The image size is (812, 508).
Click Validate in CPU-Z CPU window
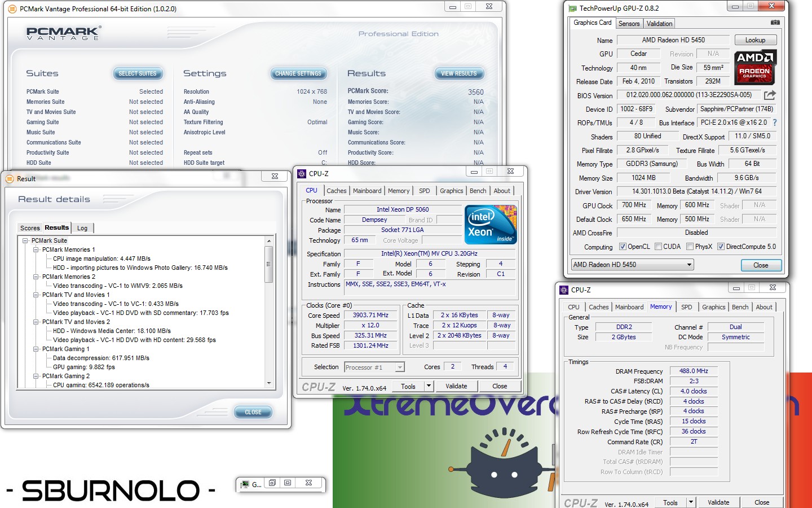point(456,386)
